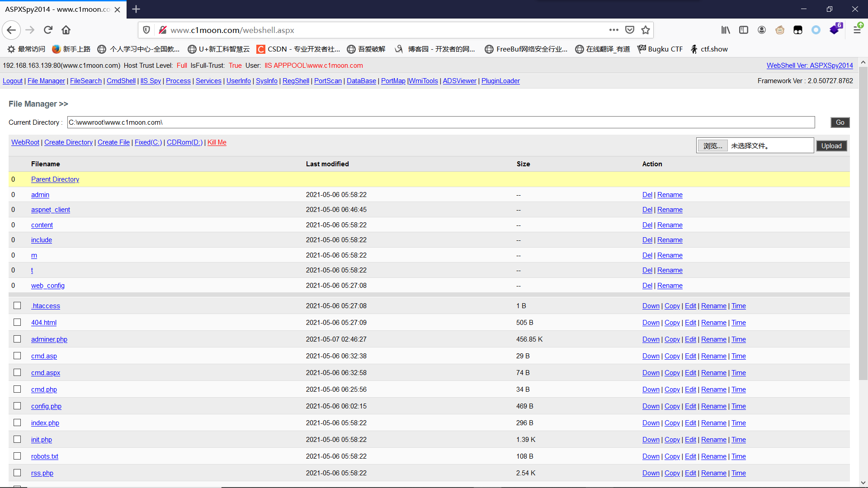This screenshot has height=488, width=868.
Task: Click the scrollbar down arrow
Action: pyautogui.click(x=863, y=483)
